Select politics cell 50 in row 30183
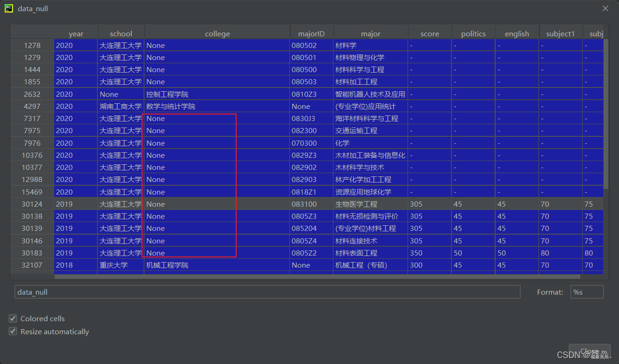 473,253
